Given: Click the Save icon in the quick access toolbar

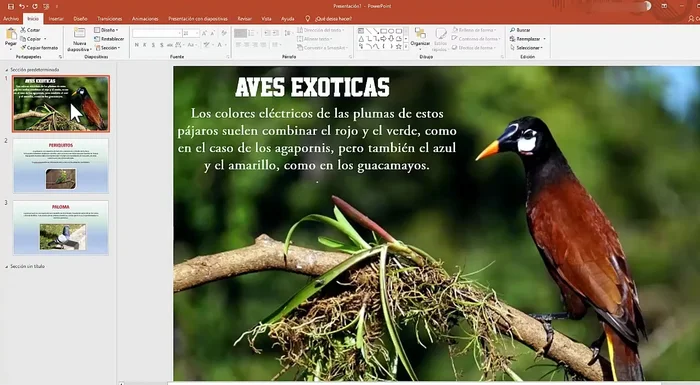Looking at the screenshot, I should click(11, 6).
